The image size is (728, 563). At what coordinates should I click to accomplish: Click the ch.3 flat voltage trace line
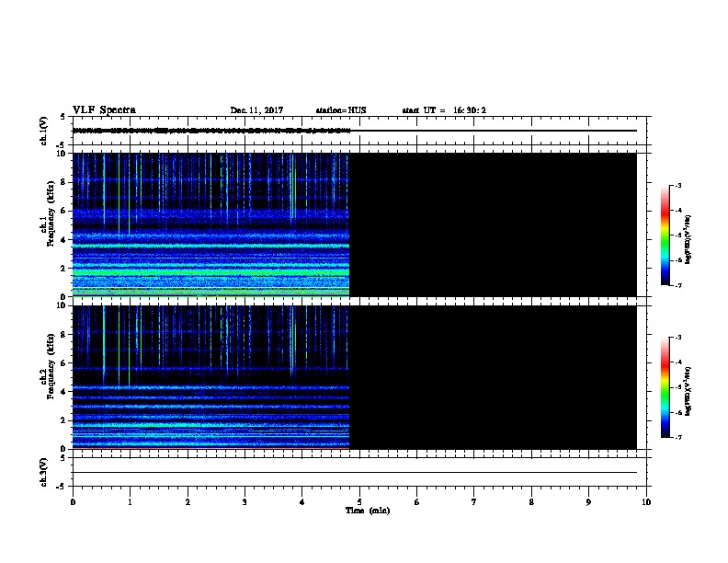click(355, 473)
